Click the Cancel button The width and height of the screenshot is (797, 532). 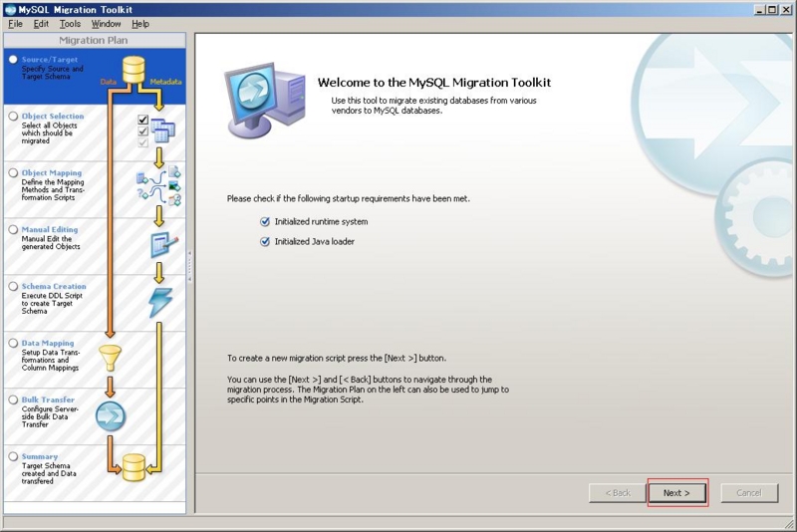(749, 493)
